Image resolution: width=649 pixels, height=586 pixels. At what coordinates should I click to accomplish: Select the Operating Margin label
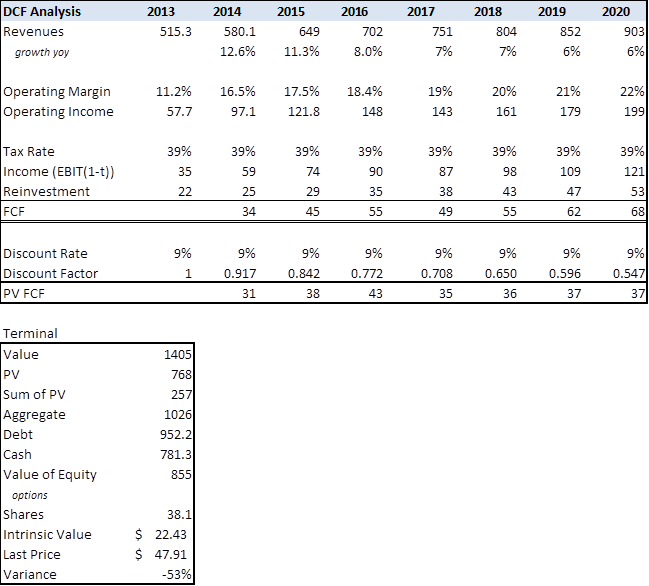pos(57,91)
